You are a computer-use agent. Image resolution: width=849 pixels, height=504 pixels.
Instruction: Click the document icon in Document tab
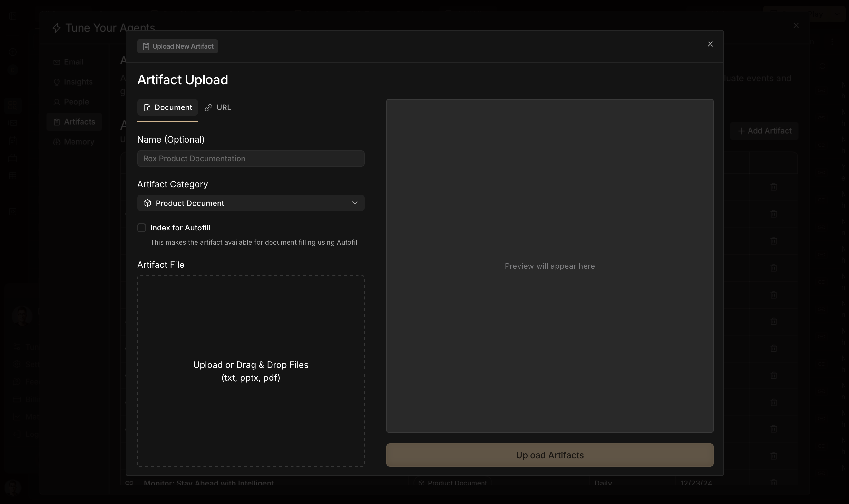(x=147, y=108)
